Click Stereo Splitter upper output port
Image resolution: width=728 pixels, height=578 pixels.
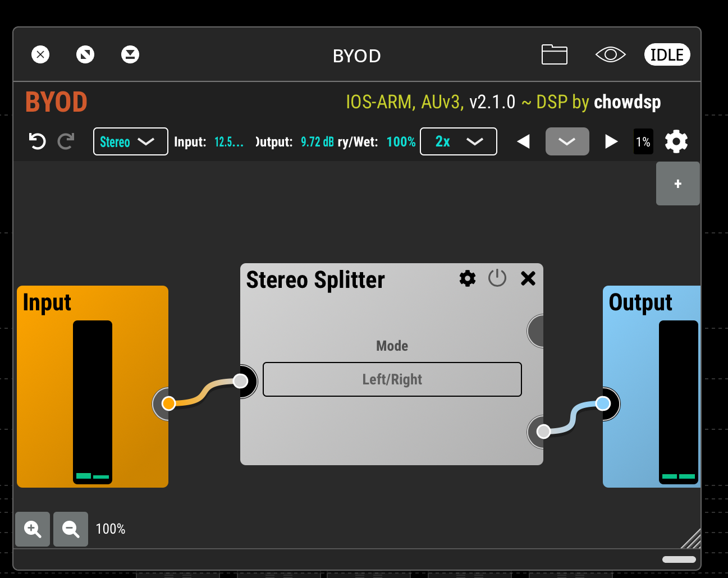(536, 331)
